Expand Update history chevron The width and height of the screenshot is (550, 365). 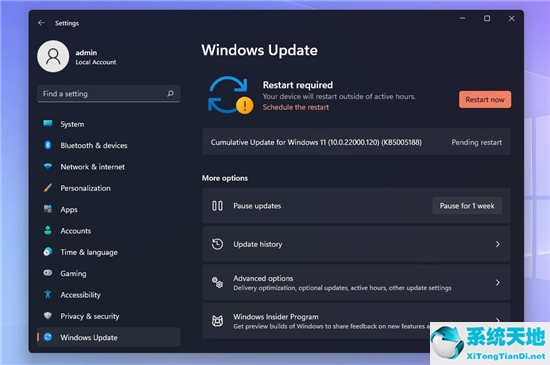(x=497, y=244)
